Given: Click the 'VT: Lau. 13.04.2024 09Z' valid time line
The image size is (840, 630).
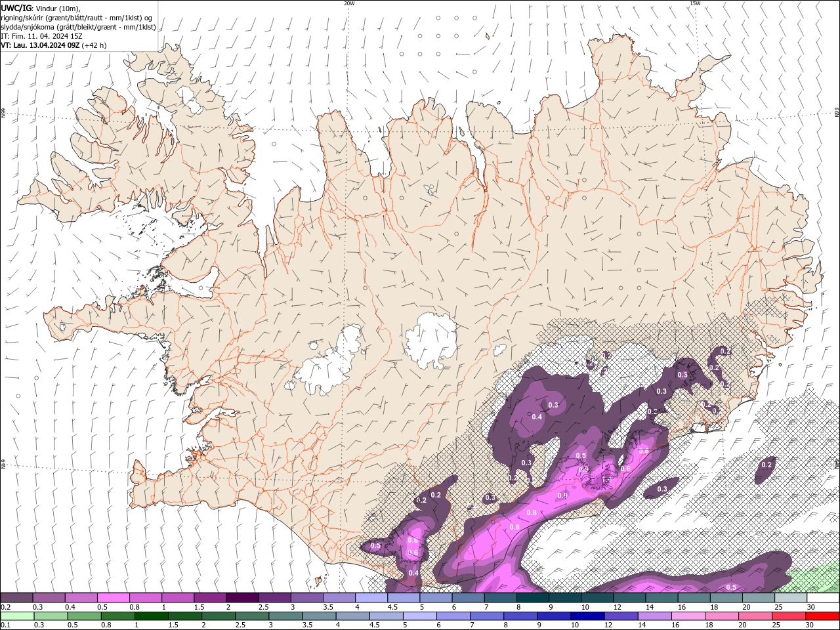Looking at the screenshot, I should [x=41, y=45].
